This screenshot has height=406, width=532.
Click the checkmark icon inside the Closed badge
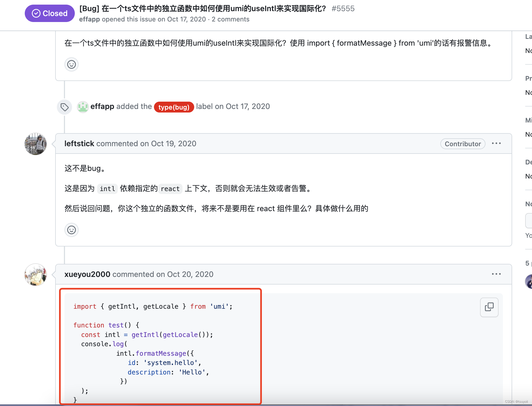[36, 13]
